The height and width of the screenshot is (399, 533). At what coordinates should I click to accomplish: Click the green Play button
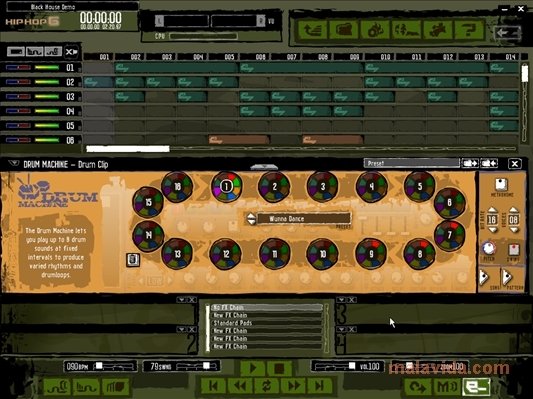(x=254, y=368)
